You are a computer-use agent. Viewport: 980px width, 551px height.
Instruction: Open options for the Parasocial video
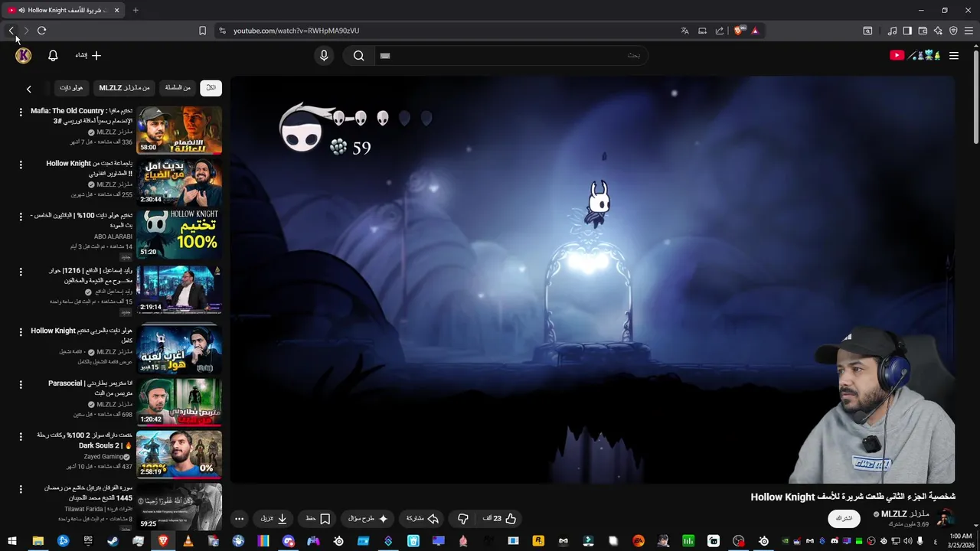21,384
